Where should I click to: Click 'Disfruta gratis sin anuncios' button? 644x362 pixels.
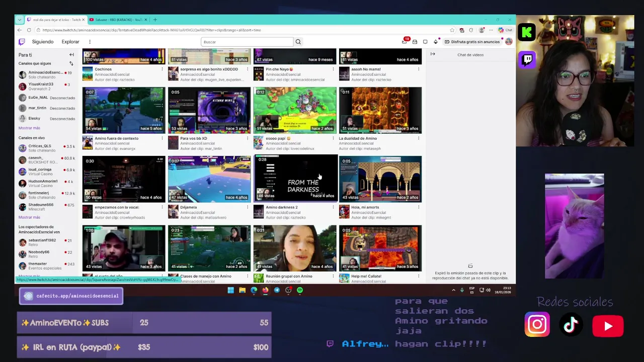tap(472, 42)
